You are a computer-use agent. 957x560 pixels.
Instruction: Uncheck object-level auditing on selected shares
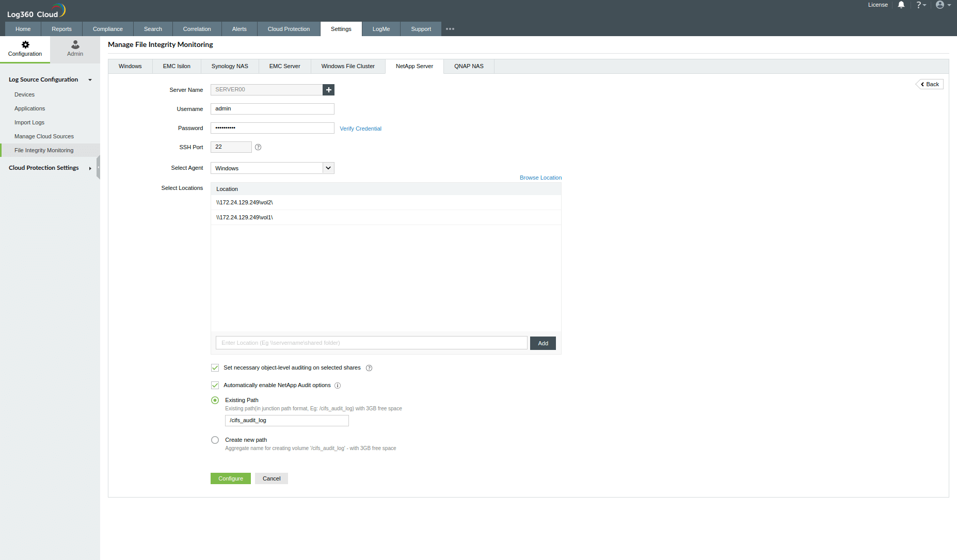tap(215, 367)
